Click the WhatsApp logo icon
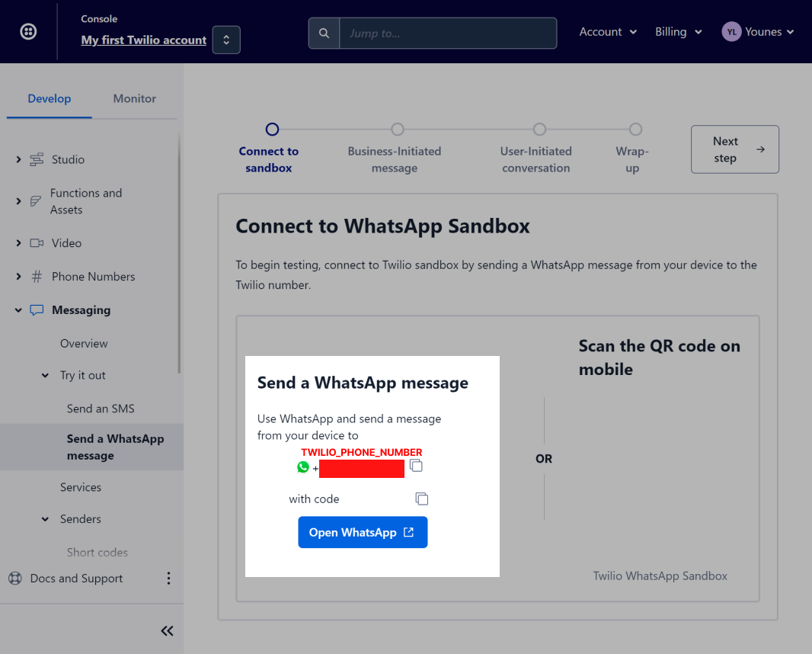Image resolution: width=812 pixels, height=654 pixels. (x=303, y=467)
